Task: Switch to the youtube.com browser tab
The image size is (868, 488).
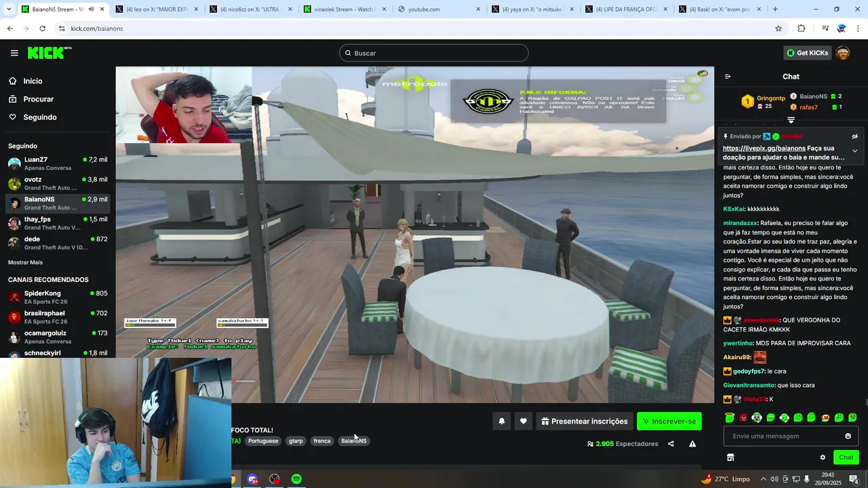Action: coord(438,9)
